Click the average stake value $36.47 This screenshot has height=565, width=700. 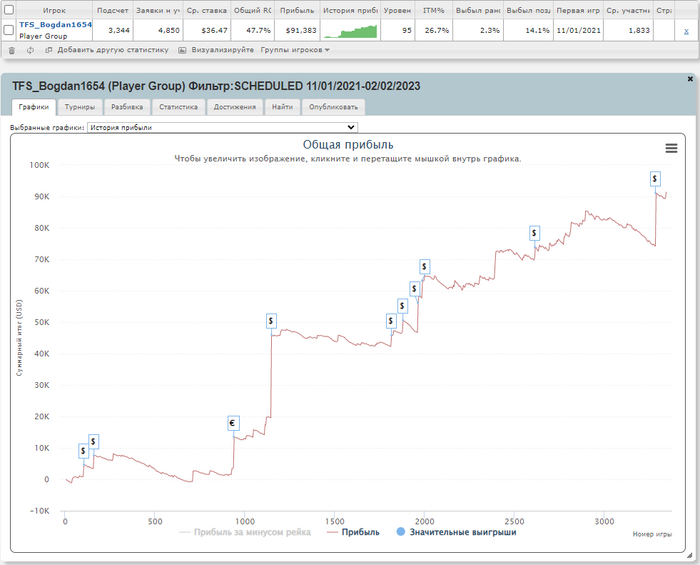(x=214, y=30)
